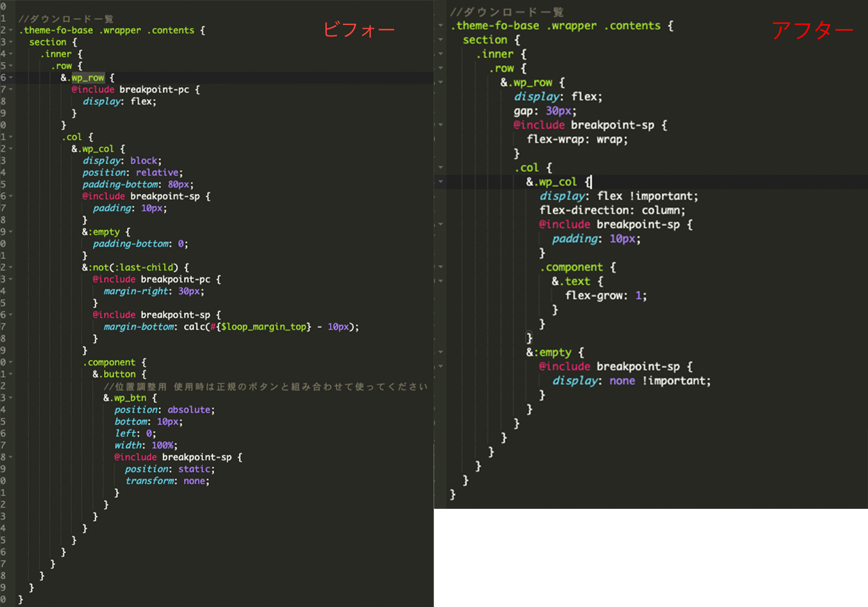The width and height of the screenshot is (868, 607).
Task: Click the ダウンロード一覧 comment in before pane
Action: tap(66, 19)
